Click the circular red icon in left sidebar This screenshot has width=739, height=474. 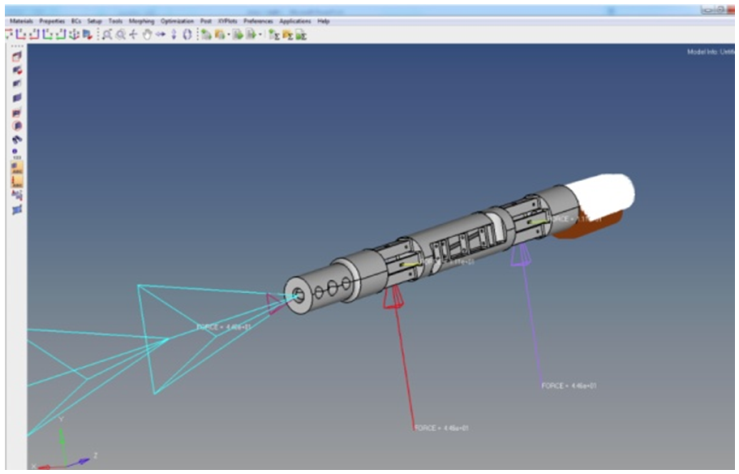click(x=17, y=126)
